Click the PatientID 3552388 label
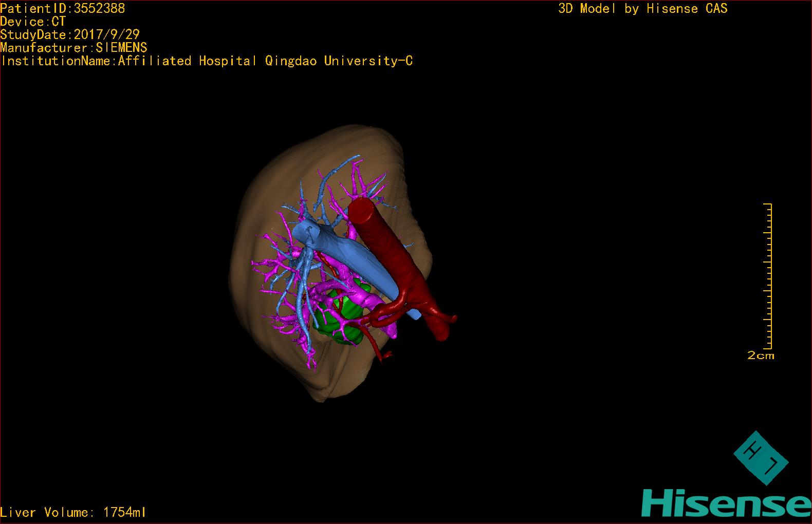This screenshot has height=524, width=812. pyautogui.click(x=63, y=8)
